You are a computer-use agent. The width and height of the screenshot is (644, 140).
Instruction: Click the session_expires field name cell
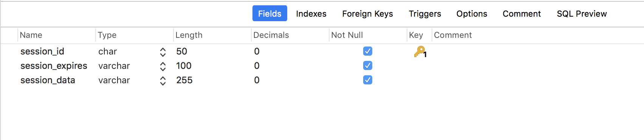point(54,66)
